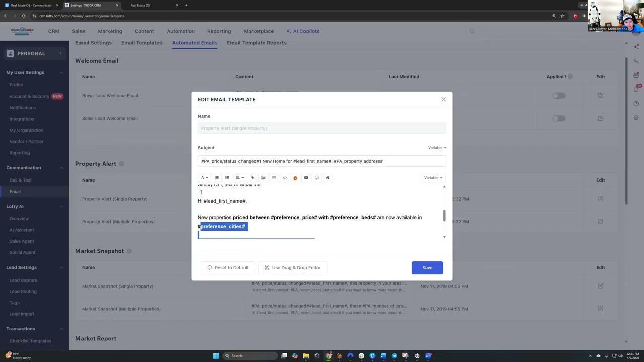
Task: Open the text alignment dropdown
Action: click(x=239, y=178)
